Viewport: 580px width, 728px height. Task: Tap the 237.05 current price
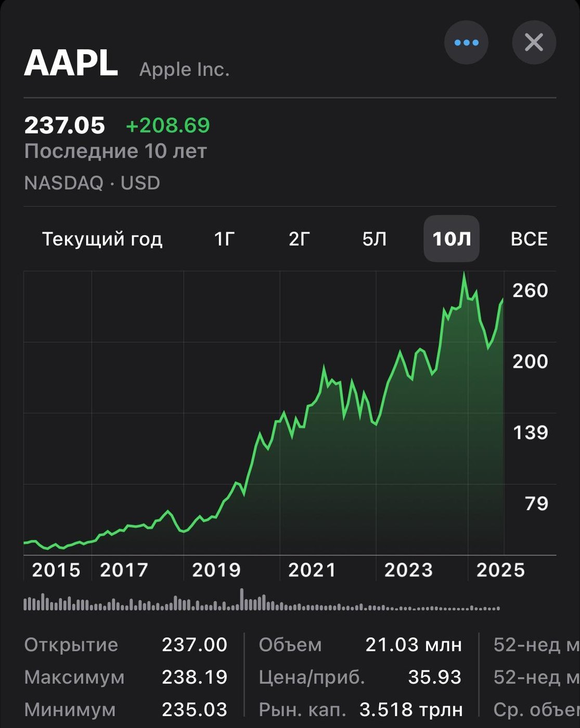(x=65, y=125)
